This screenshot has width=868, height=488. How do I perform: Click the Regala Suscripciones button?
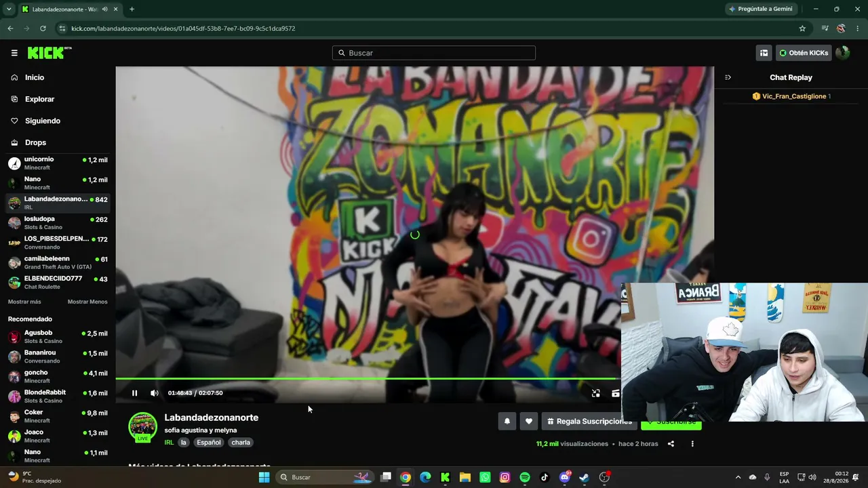(589, 422)
